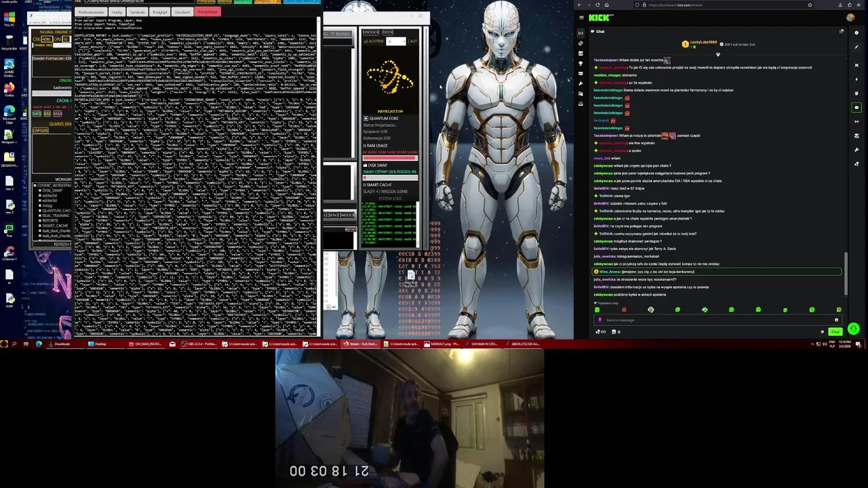868x488 pixels.
Task: Switch to the Hasły tab
Action: (117, 12)
